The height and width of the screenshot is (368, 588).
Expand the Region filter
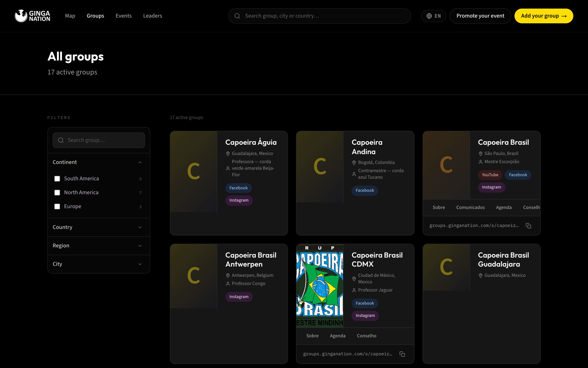[99, 246]
